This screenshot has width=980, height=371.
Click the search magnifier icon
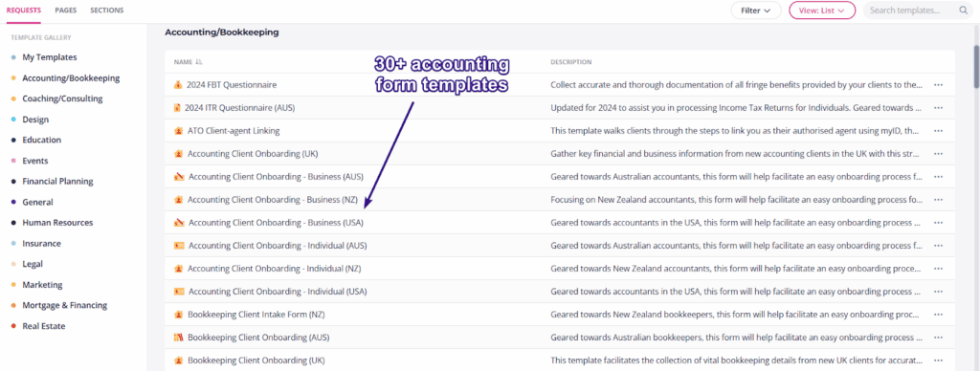click(x=963, y=10)
